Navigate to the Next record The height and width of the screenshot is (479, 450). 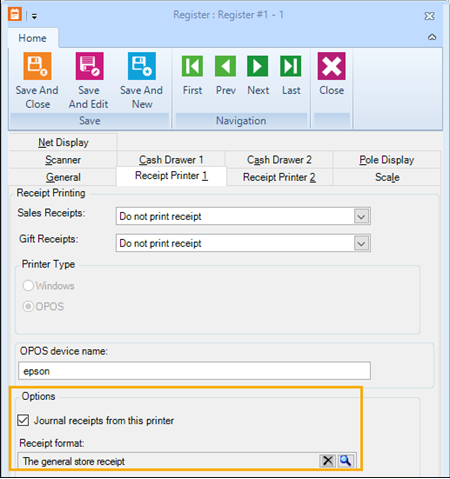(x=258, y=66)
